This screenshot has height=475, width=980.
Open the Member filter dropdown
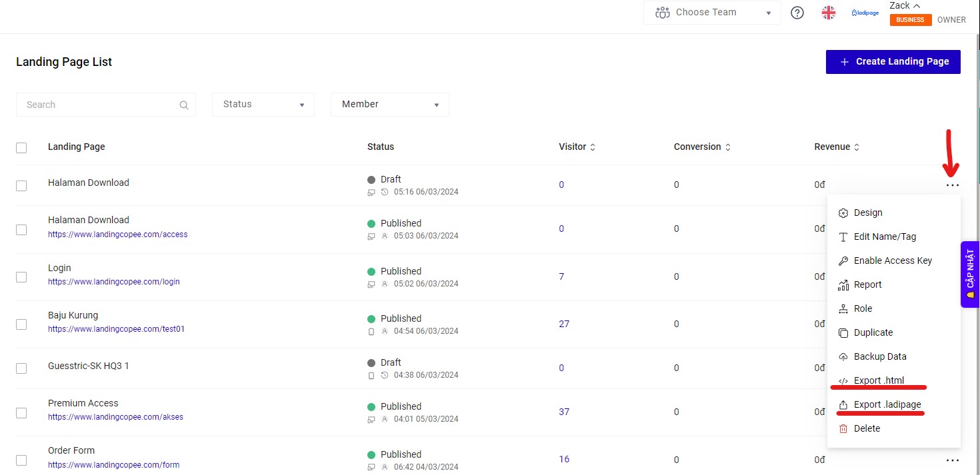pos(390,105)
